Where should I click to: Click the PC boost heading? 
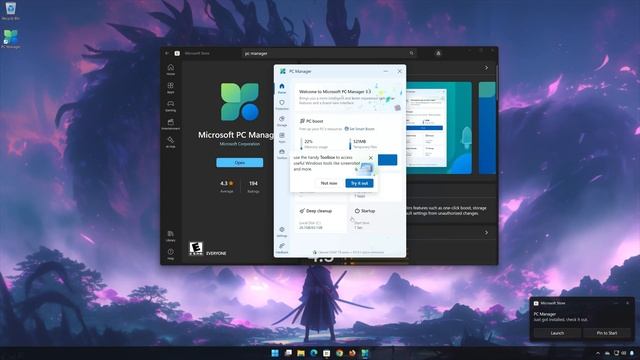click(x=311, y=121)
